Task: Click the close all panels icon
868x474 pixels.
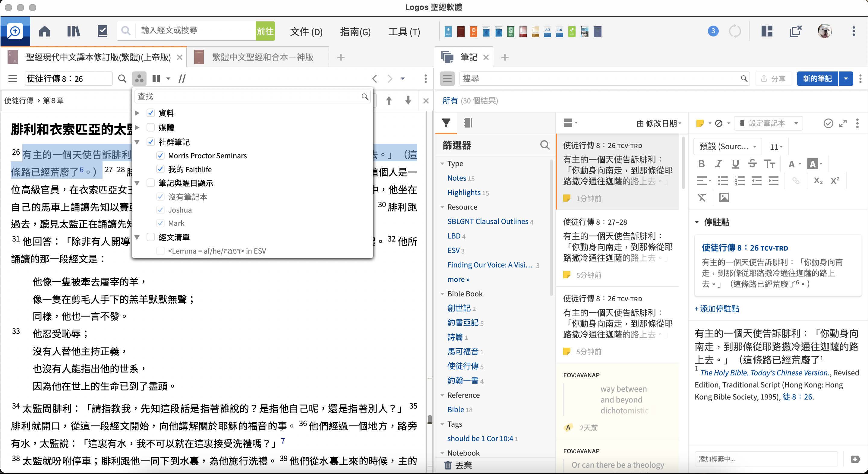Action: (796, 31)
